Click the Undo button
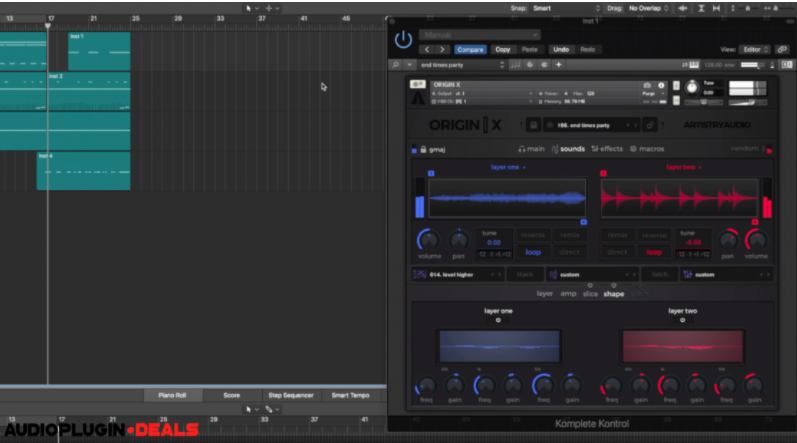Screen dimensions: 797x443 click(561, 49)
